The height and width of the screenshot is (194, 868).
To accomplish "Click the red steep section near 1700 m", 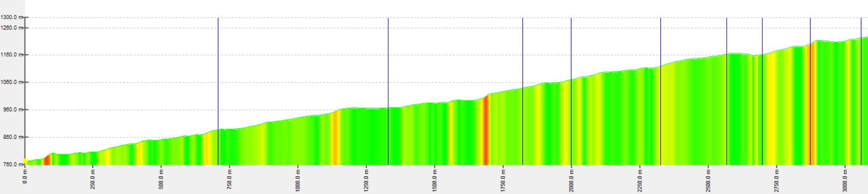I will tap(486, 131).
